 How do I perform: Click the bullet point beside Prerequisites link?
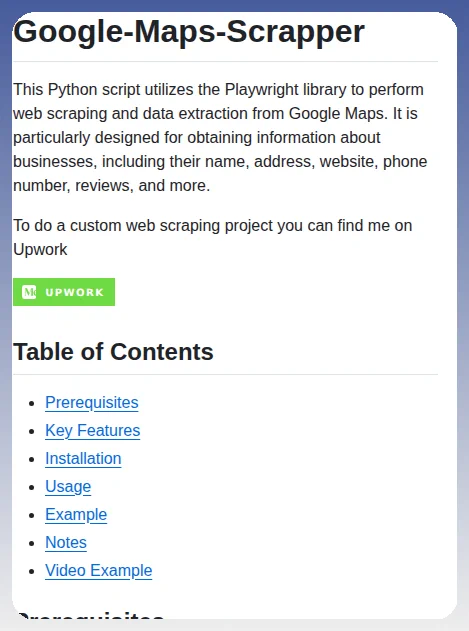(32, 403)
